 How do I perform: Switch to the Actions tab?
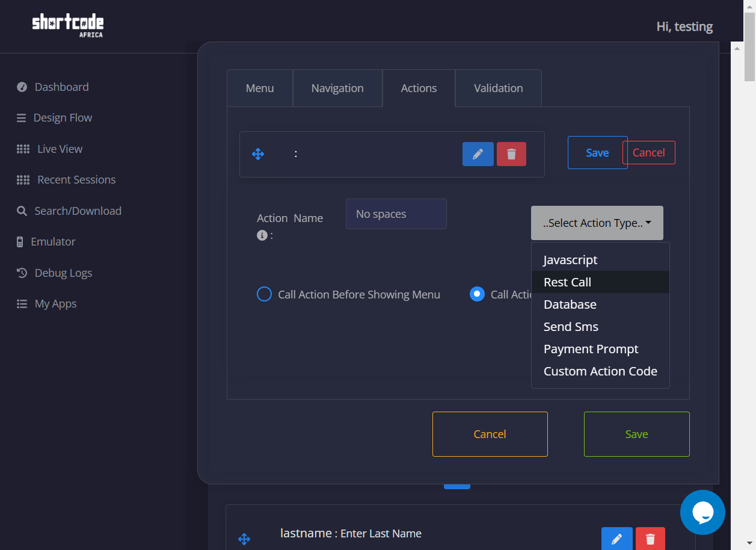pos(419,88)
